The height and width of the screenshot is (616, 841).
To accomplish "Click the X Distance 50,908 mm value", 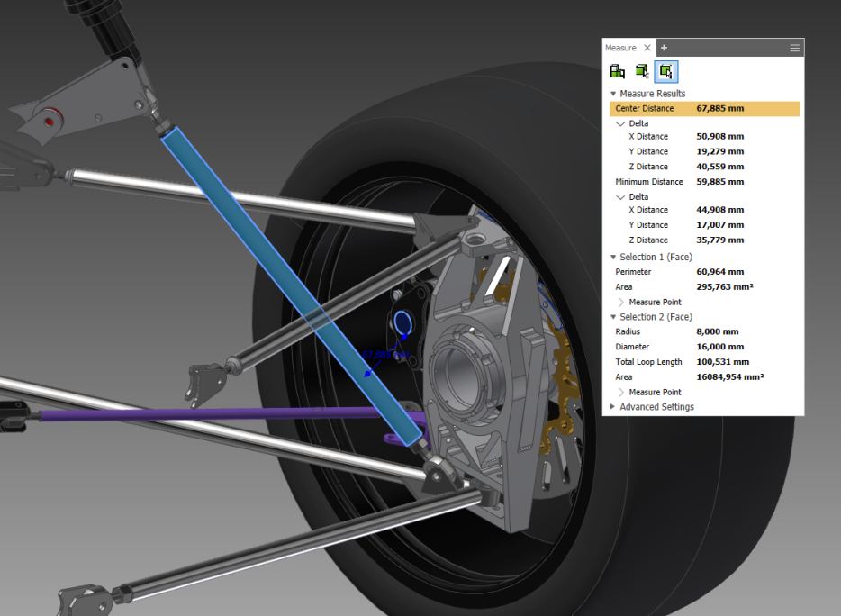I will point(719,136).
